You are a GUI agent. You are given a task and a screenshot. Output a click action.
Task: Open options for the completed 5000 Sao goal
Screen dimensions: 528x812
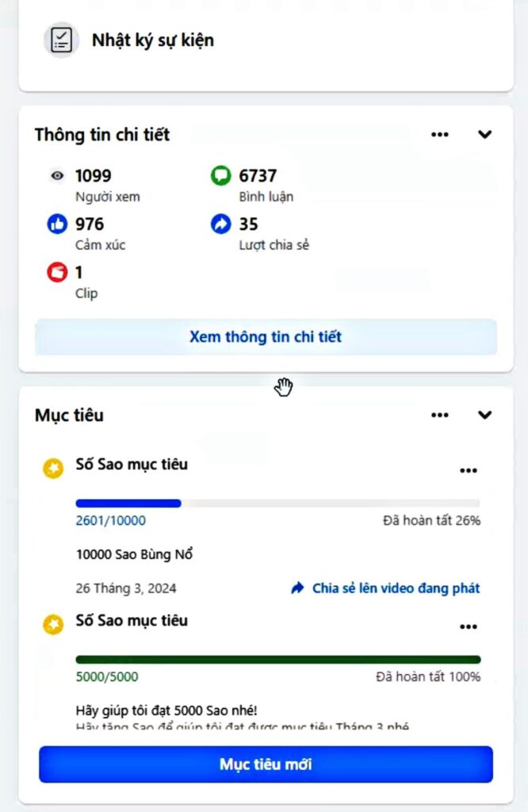pos(469,626)
